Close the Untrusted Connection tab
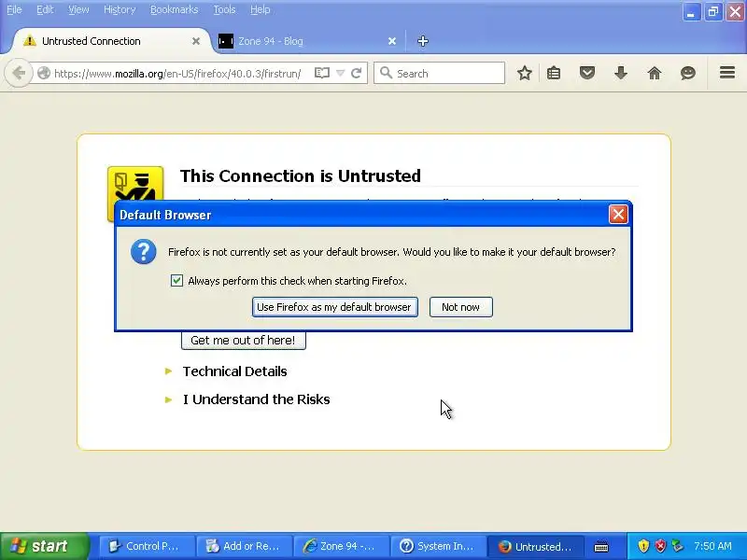The width and height of the screenshot is (747, 560). coord(196,41)
